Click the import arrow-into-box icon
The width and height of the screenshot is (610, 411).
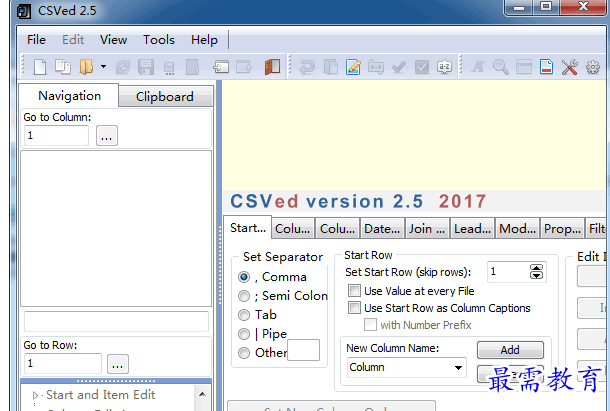[x=221, y=67]
